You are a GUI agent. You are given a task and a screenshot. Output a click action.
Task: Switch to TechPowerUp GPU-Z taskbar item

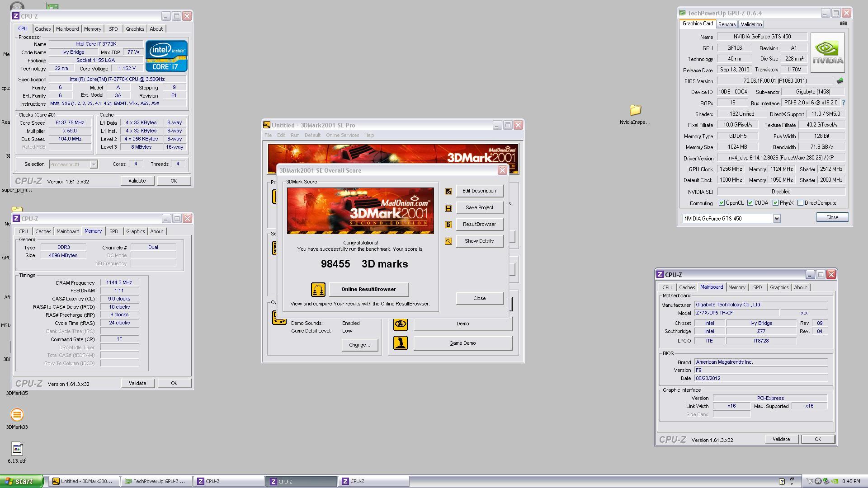(156, 482)
